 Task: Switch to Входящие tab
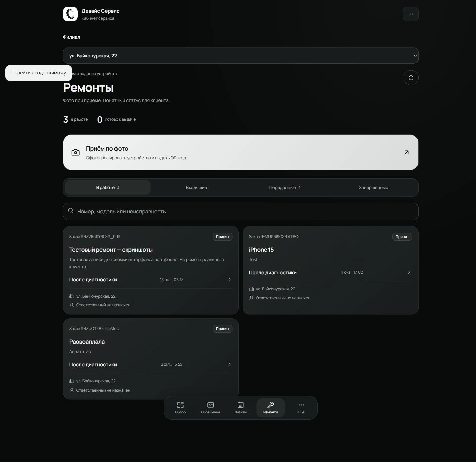[196, 187]
